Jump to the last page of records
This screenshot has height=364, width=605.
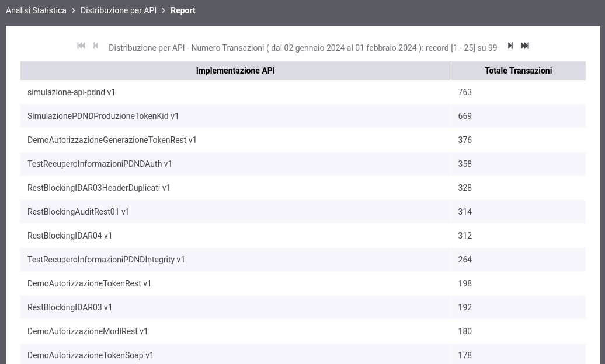(525, 46)
